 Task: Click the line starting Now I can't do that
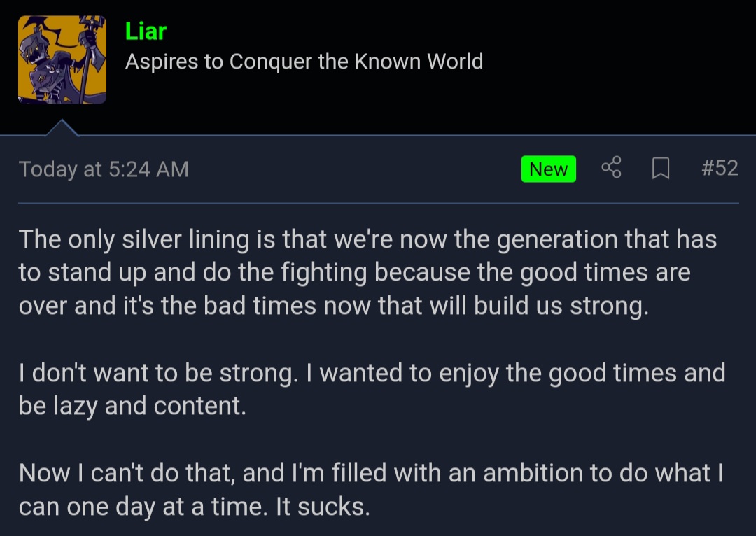point(371,473)
